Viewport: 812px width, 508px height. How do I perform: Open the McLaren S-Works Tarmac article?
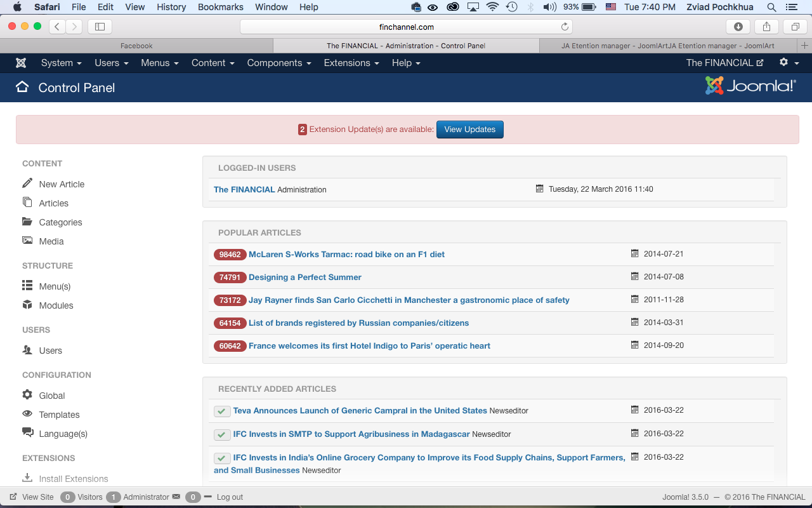tap(346, 254)
